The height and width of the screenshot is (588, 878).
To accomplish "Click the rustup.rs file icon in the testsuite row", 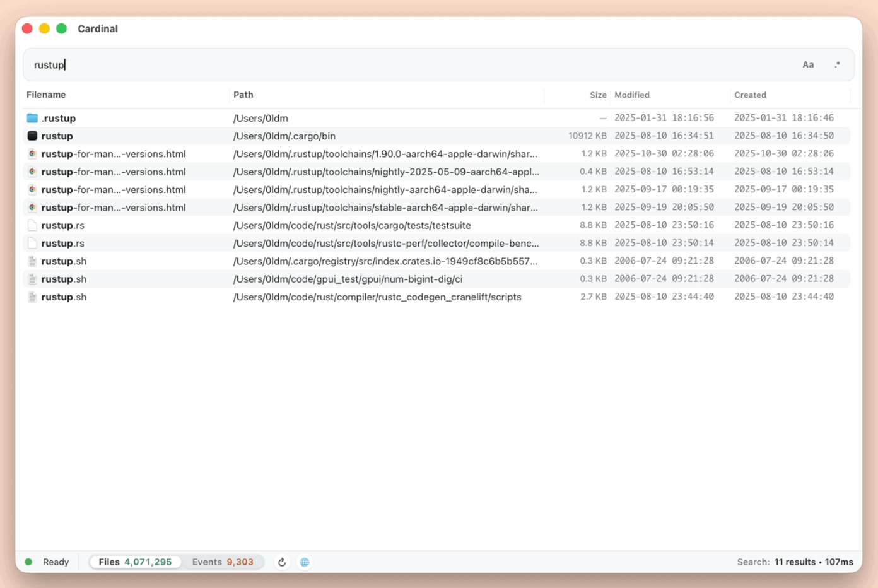I will (x=32, y=225).
